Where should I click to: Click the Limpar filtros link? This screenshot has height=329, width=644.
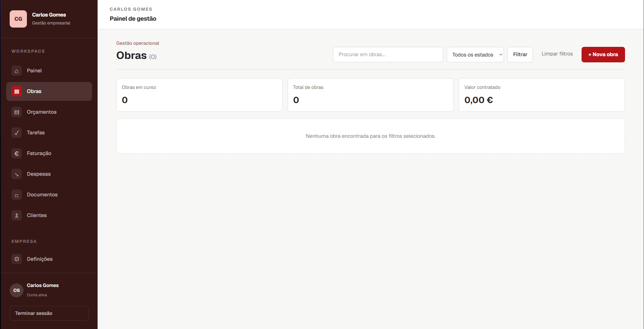557,54
